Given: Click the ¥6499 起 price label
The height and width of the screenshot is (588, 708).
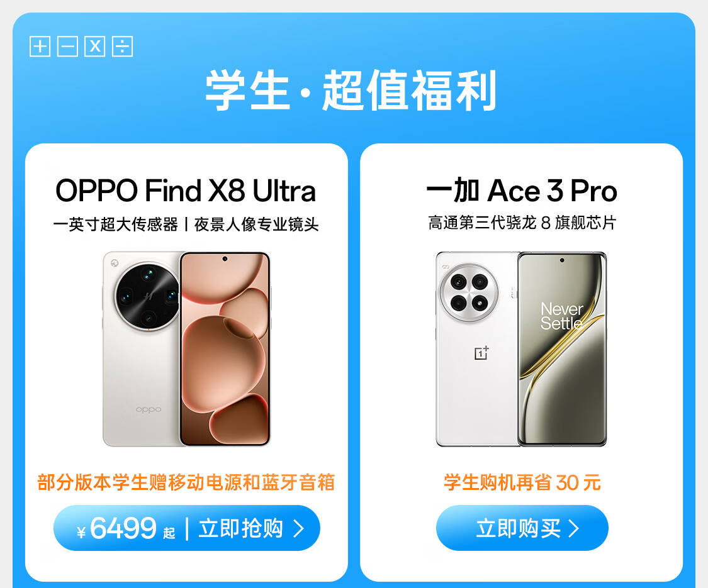Looking at the screenshot, I should 126,528.
